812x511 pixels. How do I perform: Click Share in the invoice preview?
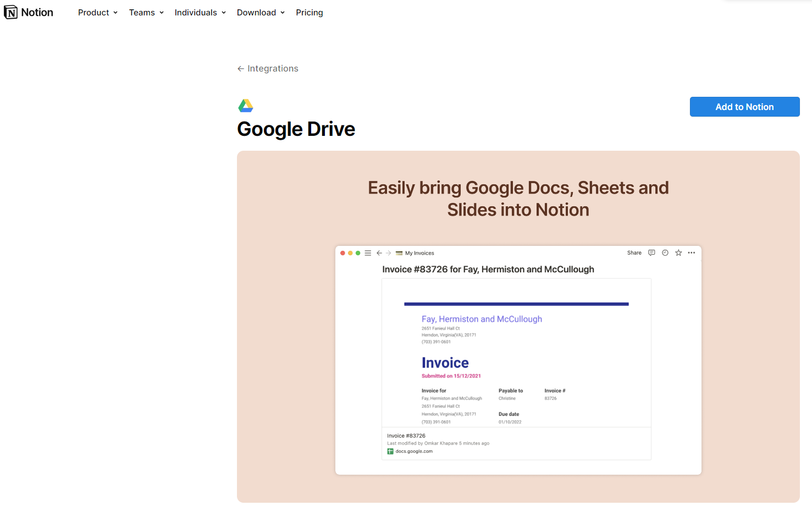point(634,253)
